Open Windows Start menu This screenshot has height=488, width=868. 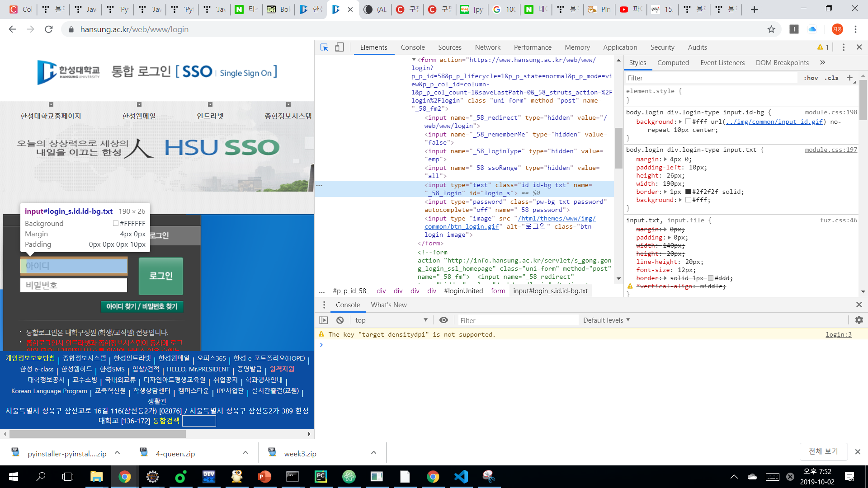[x=14, y=477]
